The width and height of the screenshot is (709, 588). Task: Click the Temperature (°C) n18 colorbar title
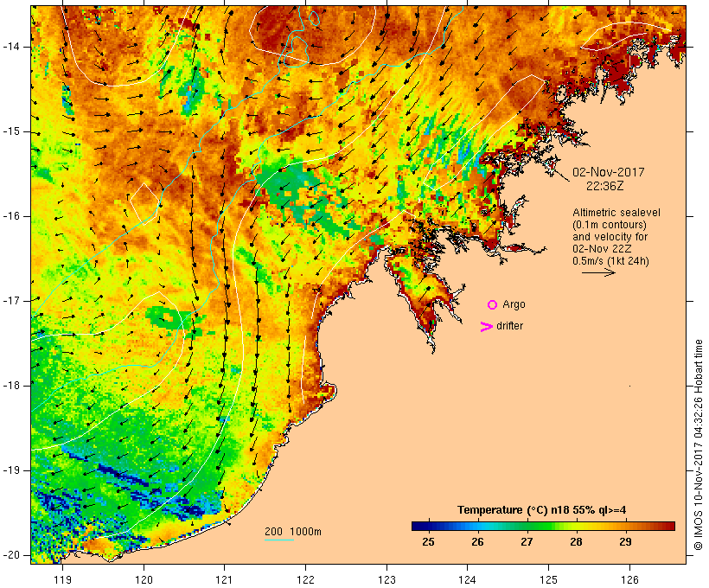(x=542, y=510)
